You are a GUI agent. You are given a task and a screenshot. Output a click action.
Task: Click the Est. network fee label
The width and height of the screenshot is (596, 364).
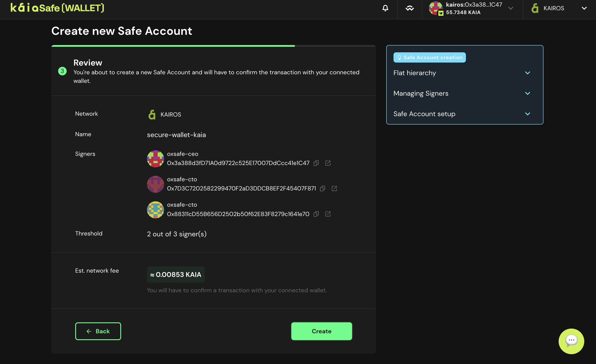tap(97, 271)
